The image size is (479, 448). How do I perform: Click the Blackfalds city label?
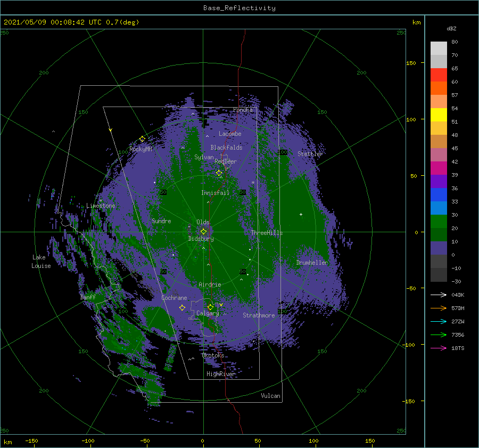point(226,148)
